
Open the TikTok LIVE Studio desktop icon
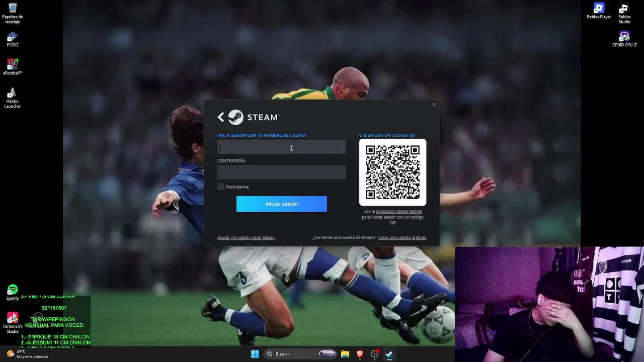(x=13, y=323)
